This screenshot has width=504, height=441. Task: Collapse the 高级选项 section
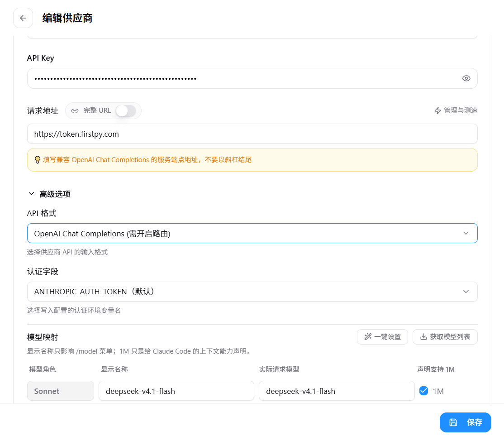[49, 194]
